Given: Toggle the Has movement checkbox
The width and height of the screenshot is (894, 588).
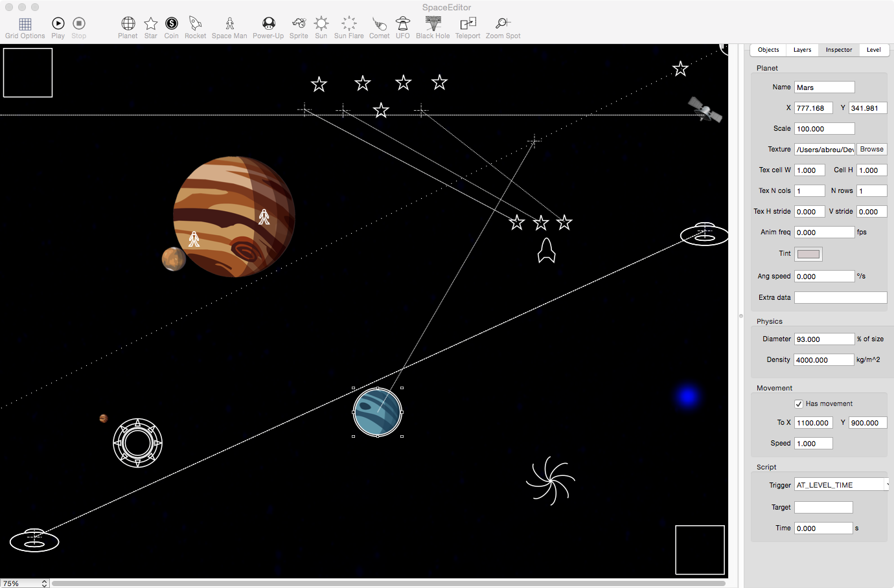Looking at the screenshot, I should [x=799, y=404].
